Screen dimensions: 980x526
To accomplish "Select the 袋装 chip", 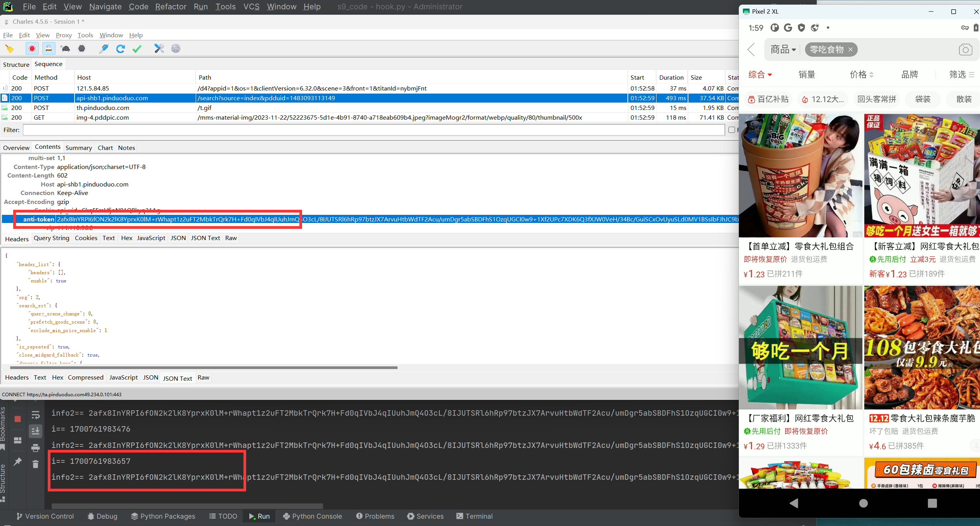I will point(923,99).
